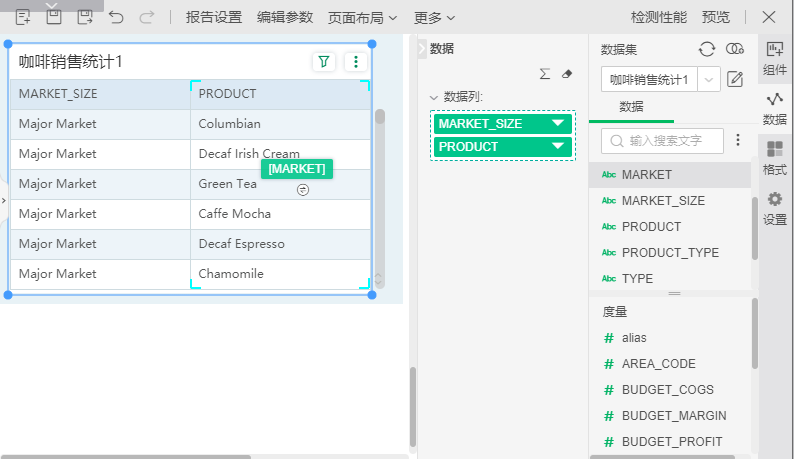Expand the PRODUCT column dropdown arrow
The height and width of the screenshot is (459, 794).
point(558,146)
